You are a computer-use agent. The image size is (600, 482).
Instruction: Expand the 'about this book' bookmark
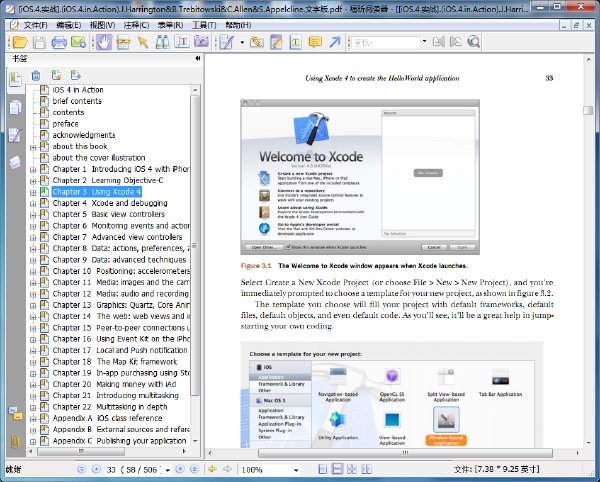click(x=33, y=147)
